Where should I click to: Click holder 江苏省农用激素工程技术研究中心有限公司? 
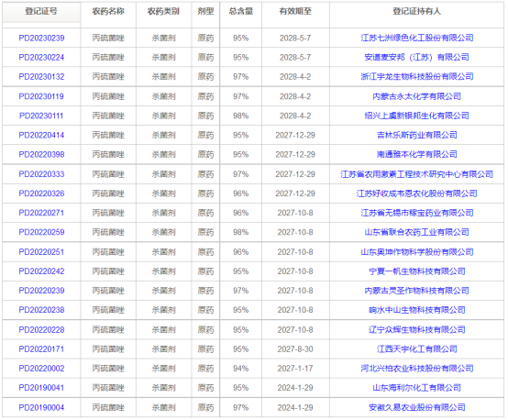[x=417, y=174]
